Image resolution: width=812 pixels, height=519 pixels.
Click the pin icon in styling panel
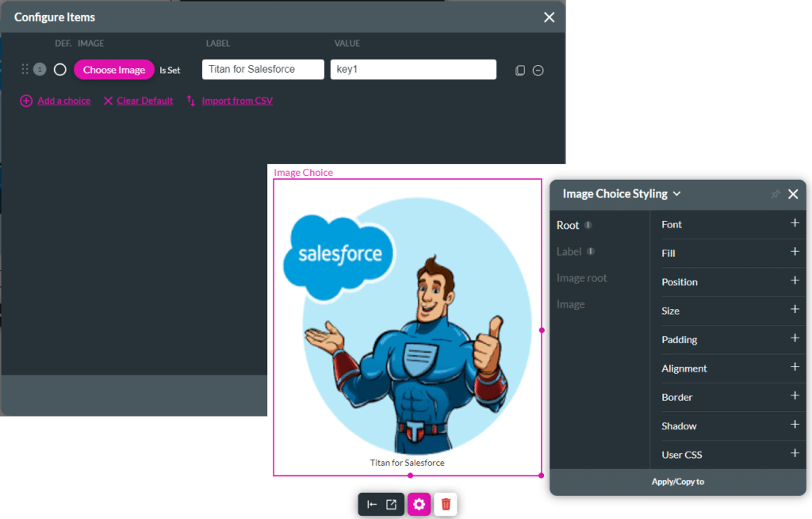tap(776, 194)
